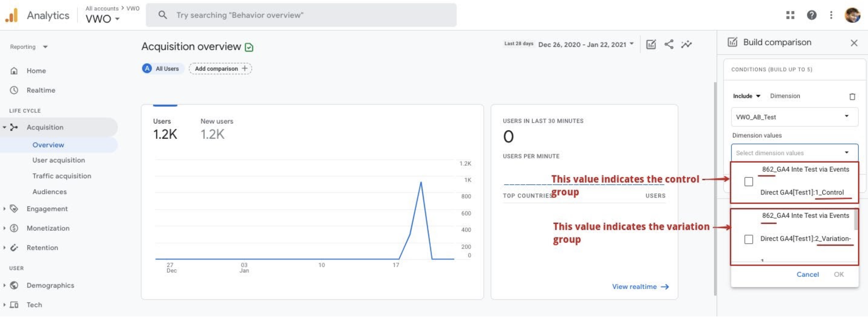Open the VWO property selector dropdown

point(102,19)
